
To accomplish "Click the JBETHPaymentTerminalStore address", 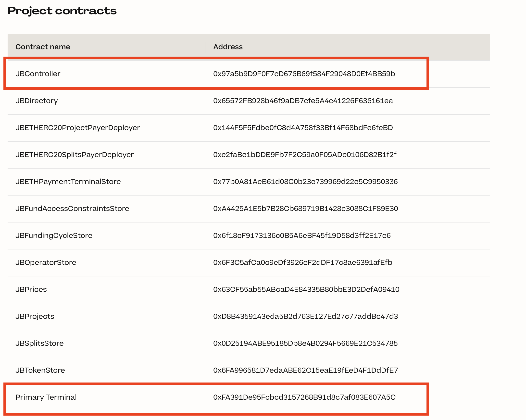I will pyautogui.click(x=305, y=182).
